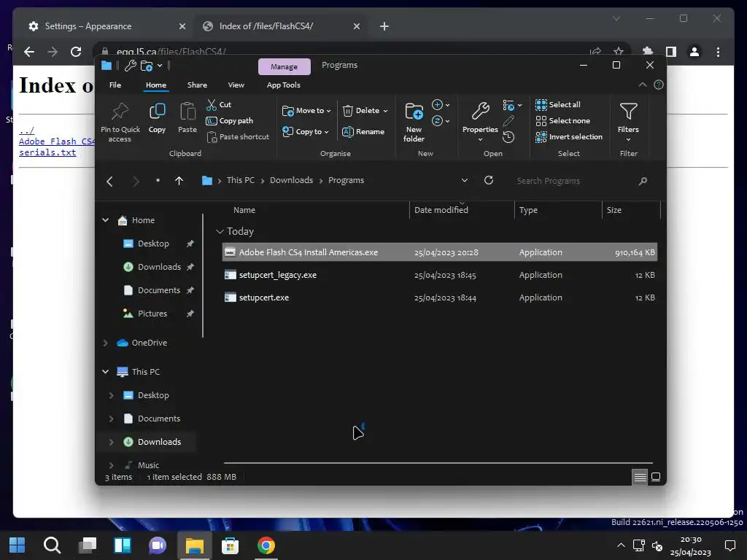Open Copy to dropdown
Viewport: 747px width, 560px height.
[x=306, y=132]
